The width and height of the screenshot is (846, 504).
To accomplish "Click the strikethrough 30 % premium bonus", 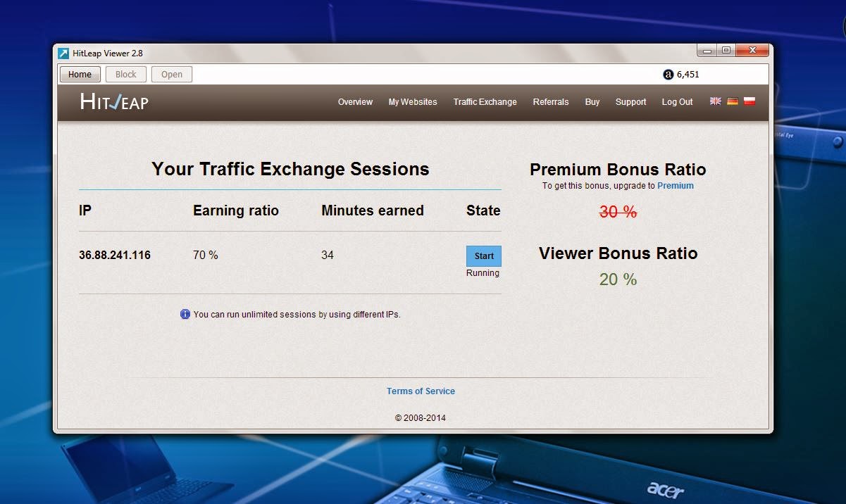I will coord(618,212).
